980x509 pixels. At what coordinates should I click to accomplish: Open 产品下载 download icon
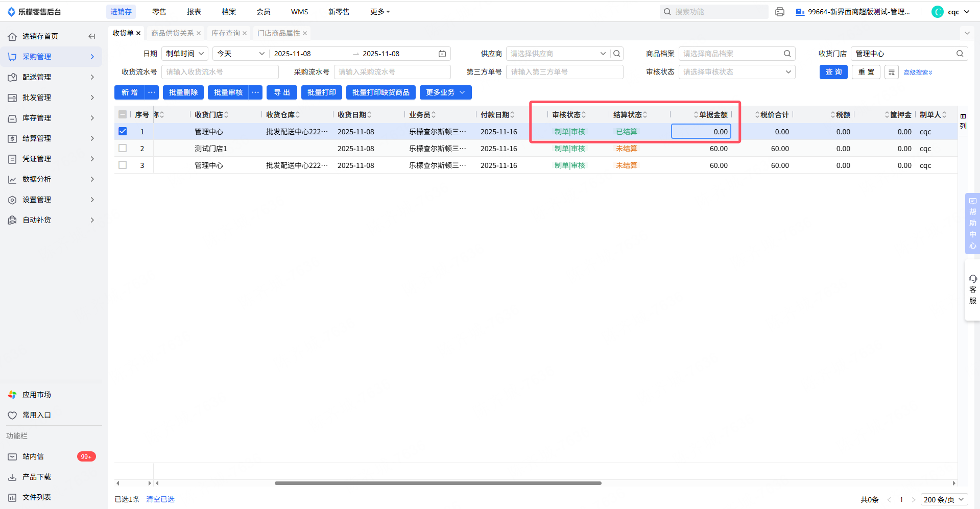12,477
